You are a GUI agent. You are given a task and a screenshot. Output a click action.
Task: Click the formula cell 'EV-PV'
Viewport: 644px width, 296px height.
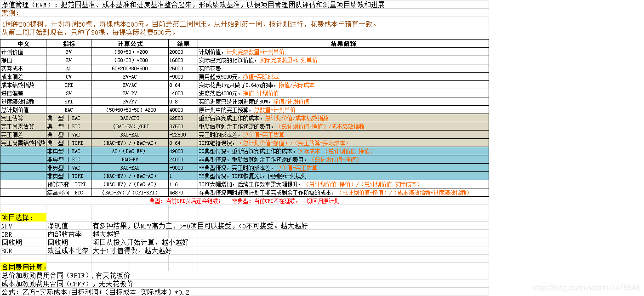[130, 93]
